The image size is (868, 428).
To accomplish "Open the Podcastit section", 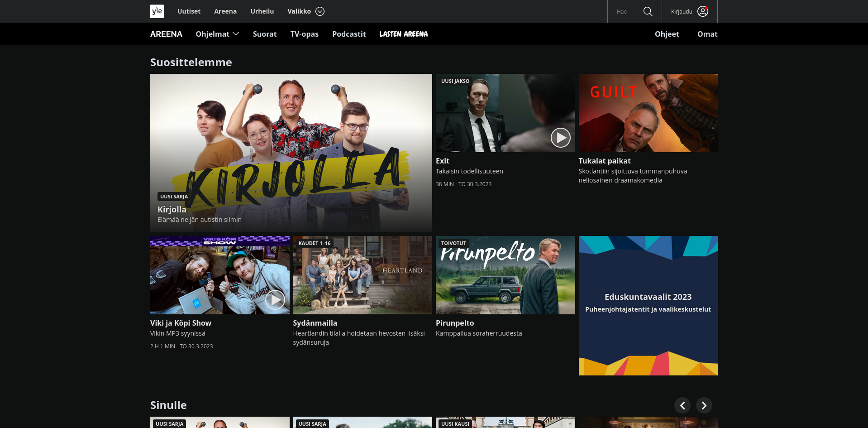I will 349,34.
